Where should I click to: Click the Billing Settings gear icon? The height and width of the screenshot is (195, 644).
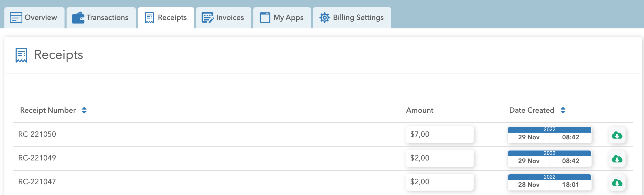[324, 18]
